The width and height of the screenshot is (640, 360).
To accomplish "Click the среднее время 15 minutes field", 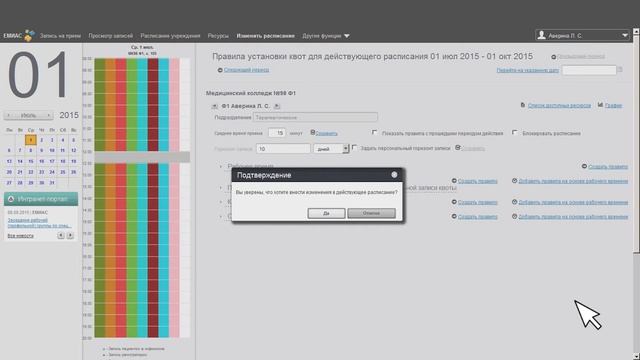I will (277, 133).
